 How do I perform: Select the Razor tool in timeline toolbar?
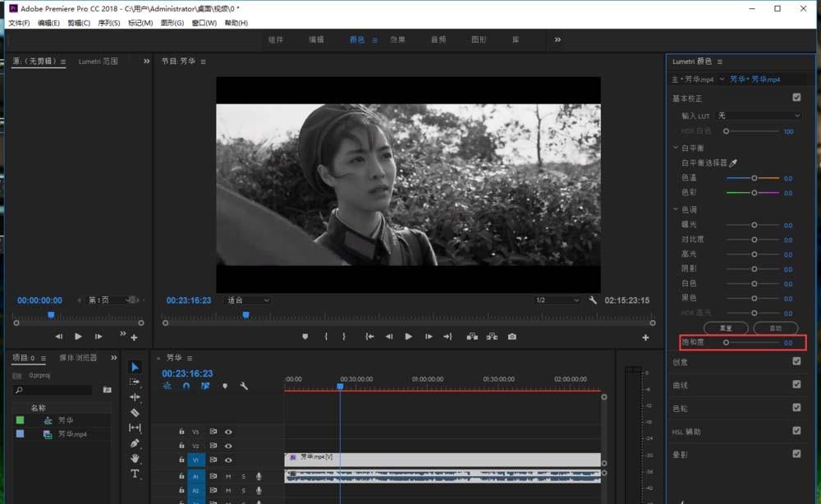point(135,411)
